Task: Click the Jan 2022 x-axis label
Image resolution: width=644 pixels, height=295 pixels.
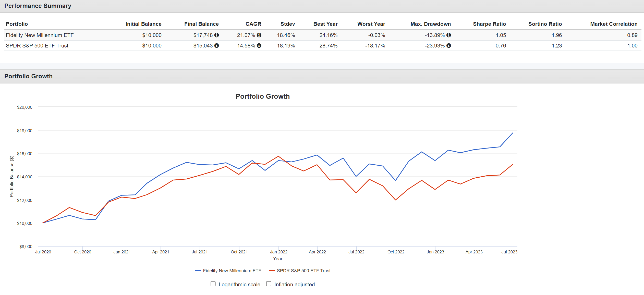Action: point(279,252)
